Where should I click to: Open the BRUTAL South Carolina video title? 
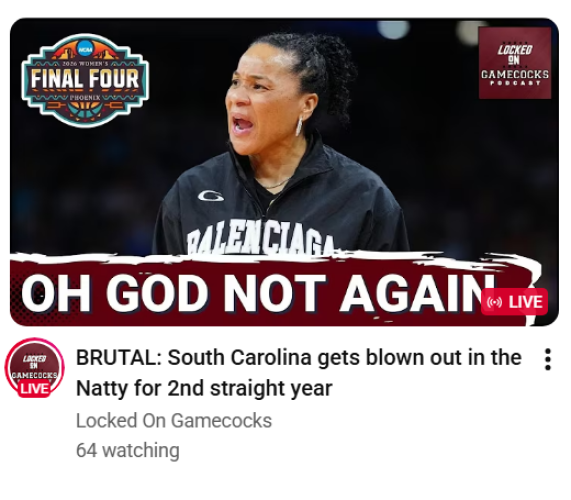point(299,373)
